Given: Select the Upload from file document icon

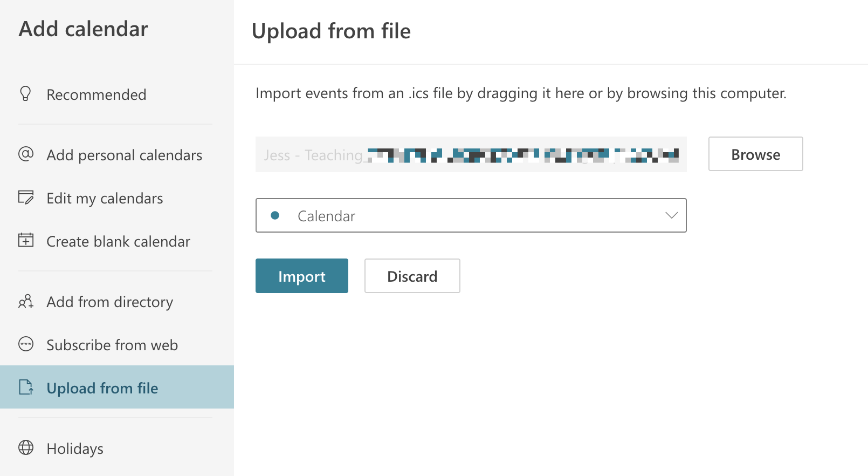Looking at the screenshot, I should (25, 387).
